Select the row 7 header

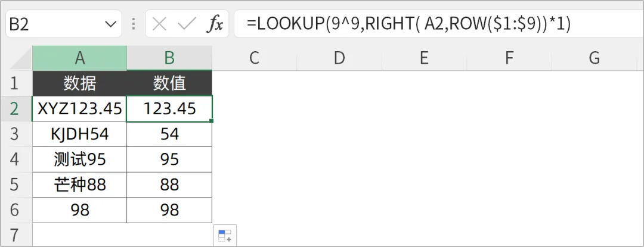[16, 233]
